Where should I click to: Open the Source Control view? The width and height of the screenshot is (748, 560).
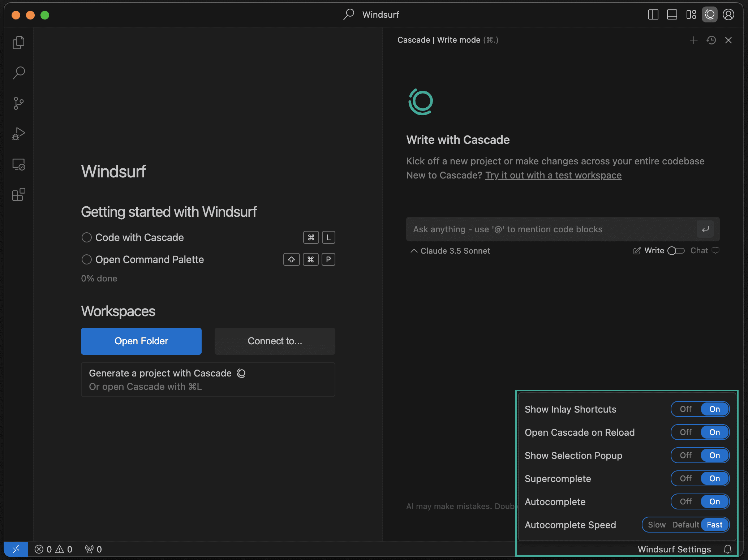[x=18, y=103]
